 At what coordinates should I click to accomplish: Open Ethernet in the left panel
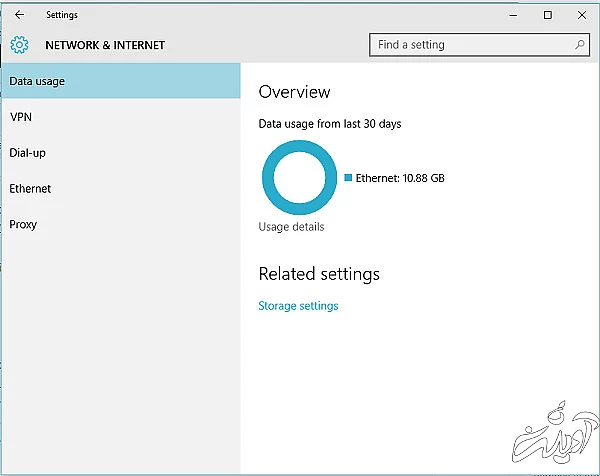30,189
